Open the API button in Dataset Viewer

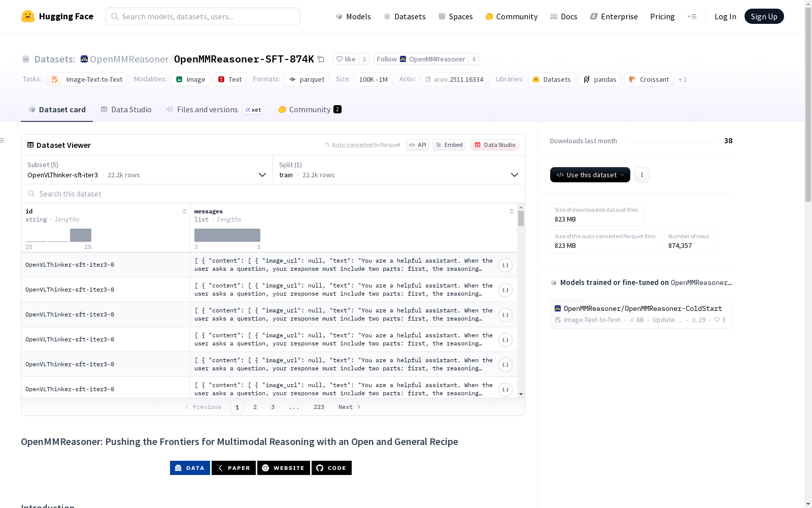(418, 145)
